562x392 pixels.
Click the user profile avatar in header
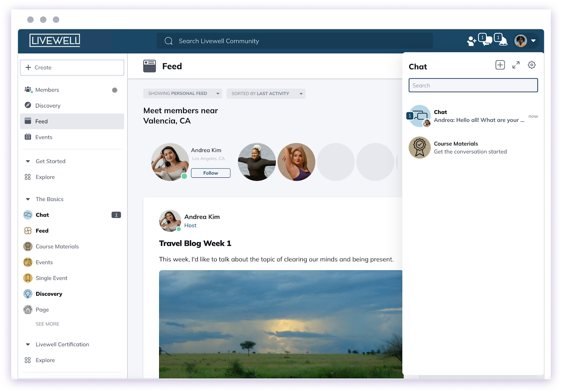pos(521,41)
